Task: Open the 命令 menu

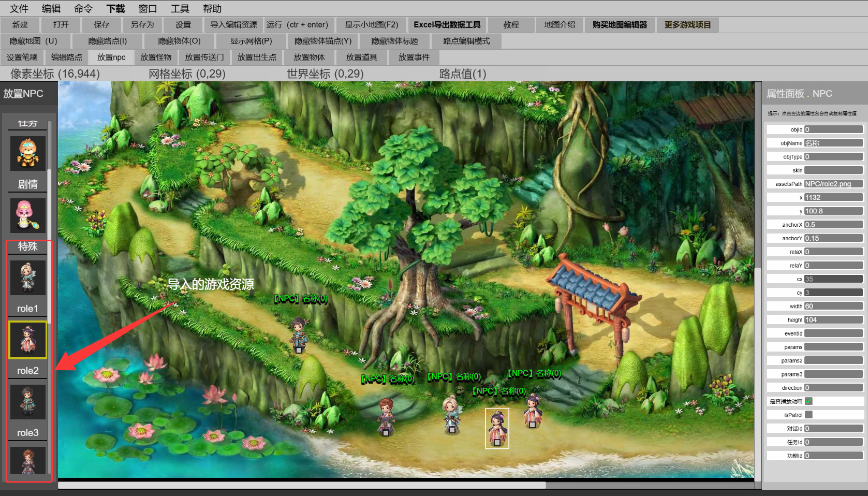Action: (x=83, y=9)
